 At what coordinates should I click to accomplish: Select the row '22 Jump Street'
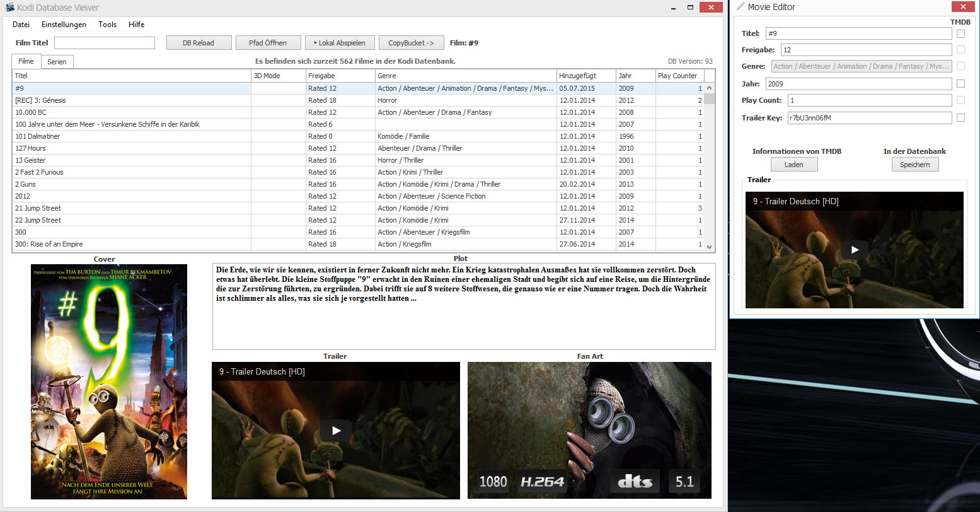358,220
